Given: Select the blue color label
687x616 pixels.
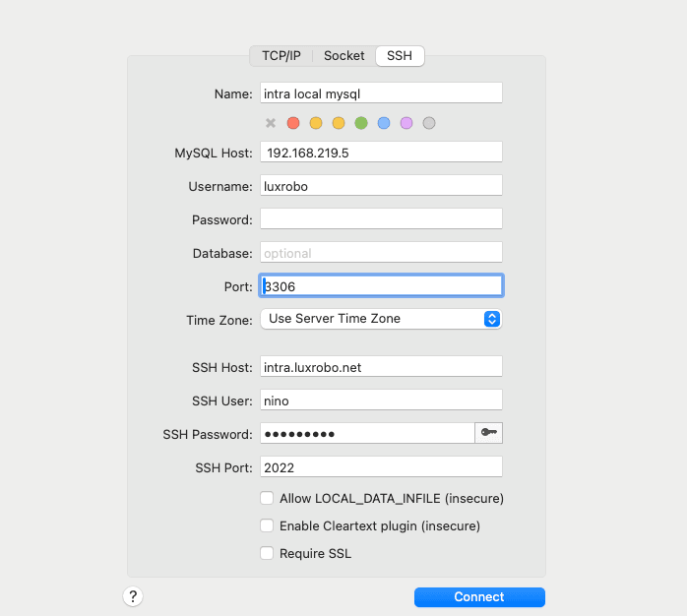Looking at the screenshot, I should coord(384,123).
